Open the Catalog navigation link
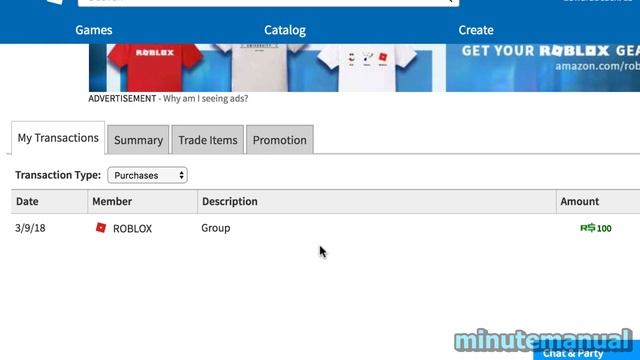 pyautogui.click(x=284, y=30)
